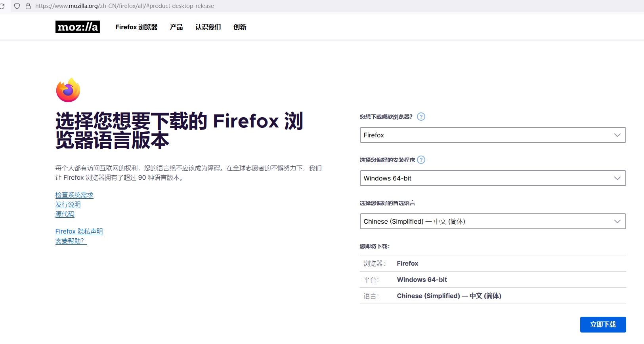The width and height of the screenshot is (644, 344).
Task: Click the Firefox flame logo icon
Action: click(68, 90)
